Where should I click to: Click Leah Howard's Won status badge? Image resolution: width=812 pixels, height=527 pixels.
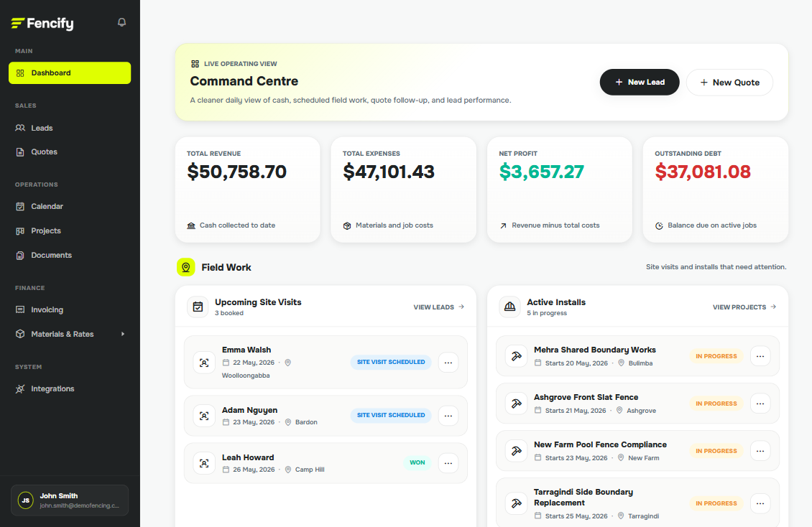(417, 463)
